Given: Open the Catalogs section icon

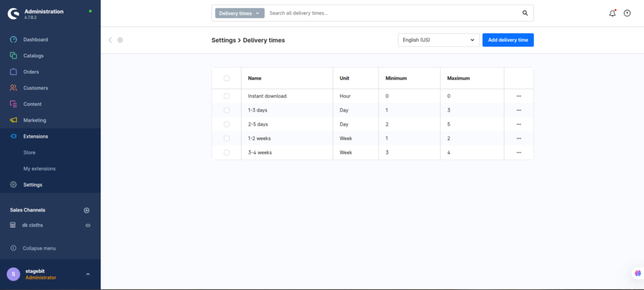Looking at the screenshot, I should 13,56.
